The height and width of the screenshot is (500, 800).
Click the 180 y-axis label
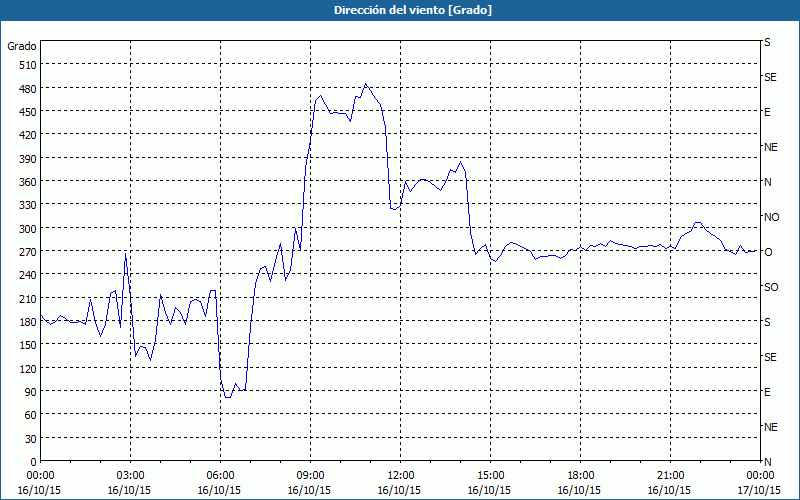click(x=28, y=322)
